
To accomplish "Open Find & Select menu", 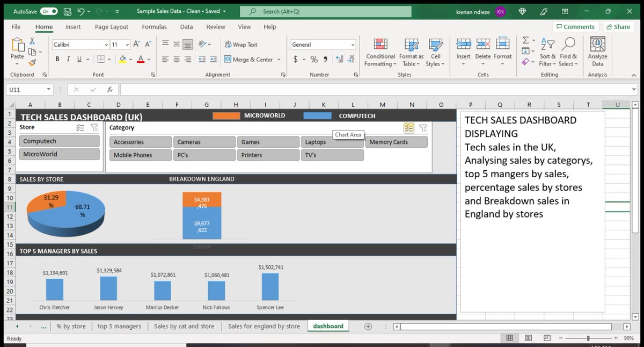I will pos(568,52).
